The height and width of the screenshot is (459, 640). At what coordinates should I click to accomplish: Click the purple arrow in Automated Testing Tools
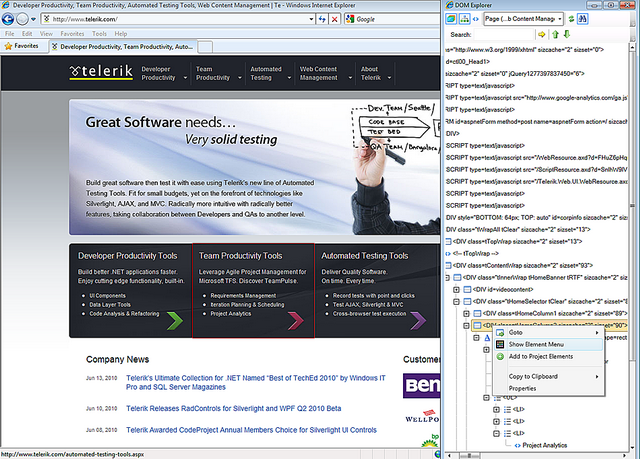(418, 320)
